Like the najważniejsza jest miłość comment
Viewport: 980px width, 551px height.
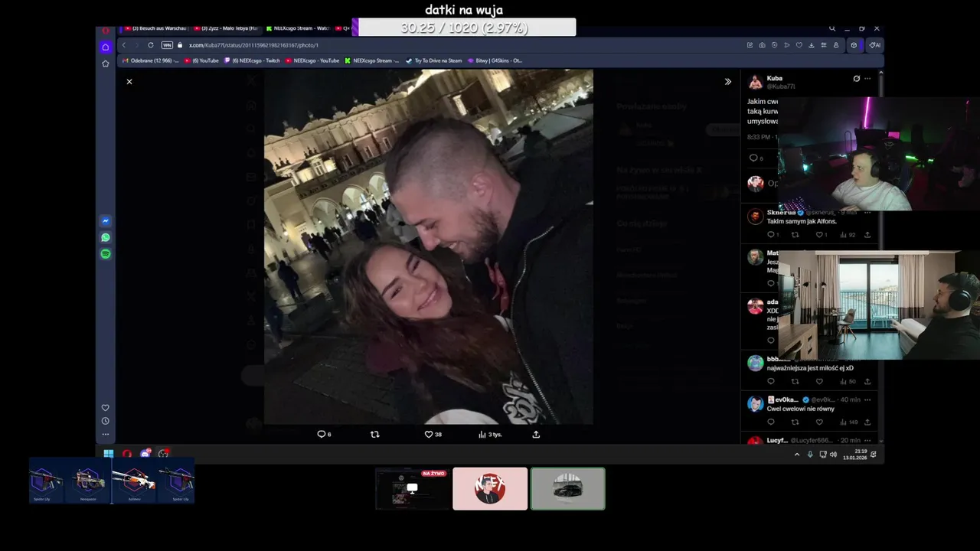tap(819, 381)
